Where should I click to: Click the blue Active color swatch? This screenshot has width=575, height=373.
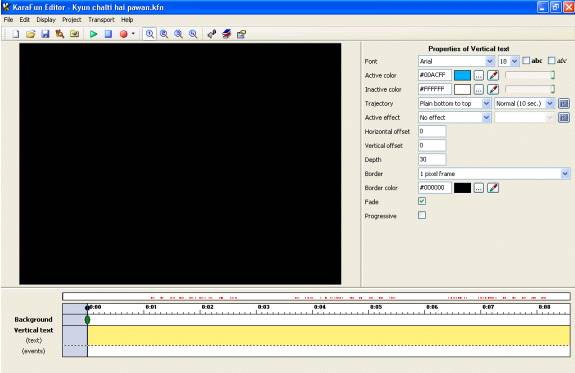coord(462,76)
